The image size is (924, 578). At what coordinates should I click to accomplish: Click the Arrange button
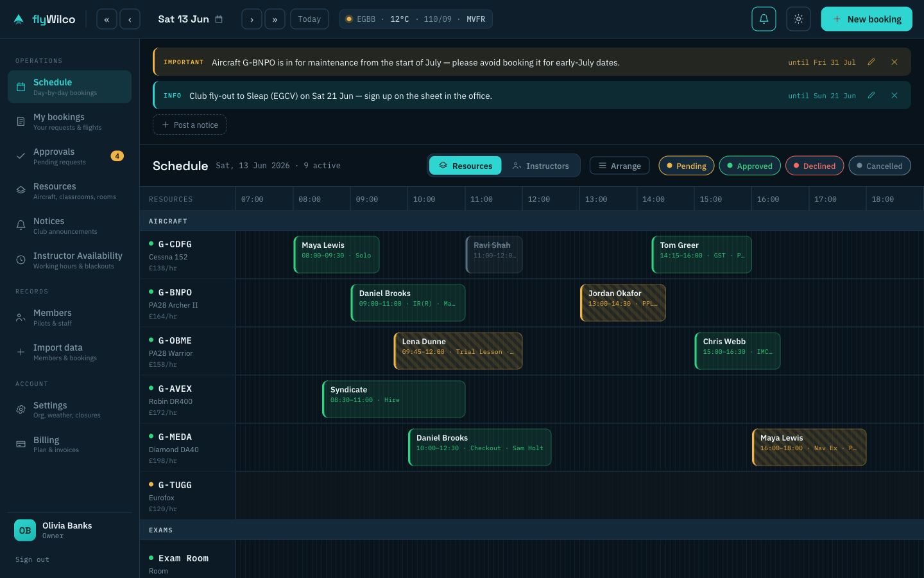[620, 166]
